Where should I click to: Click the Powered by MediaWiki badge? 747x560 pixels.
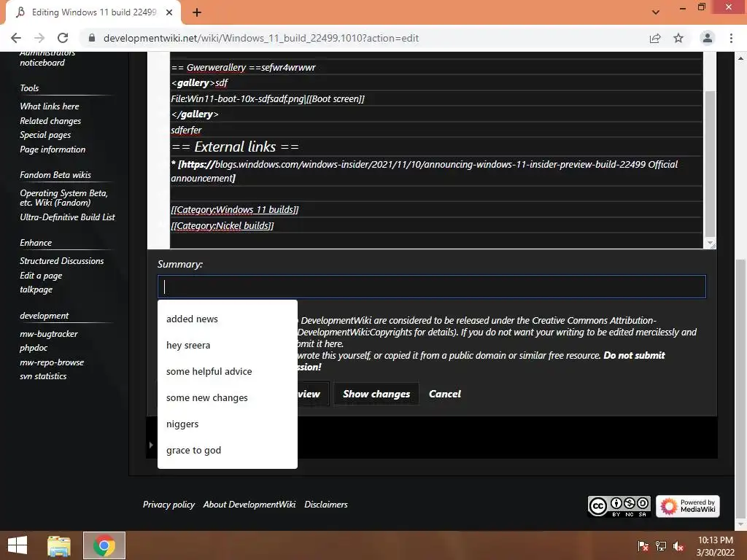pos(687,506)
